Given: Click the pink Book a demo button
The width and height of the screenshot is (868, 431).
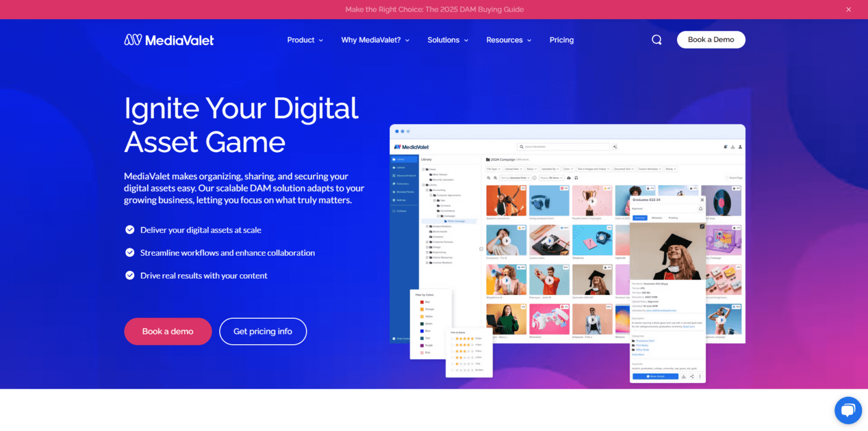Looking at the screenshot, I should click(168, 331).
